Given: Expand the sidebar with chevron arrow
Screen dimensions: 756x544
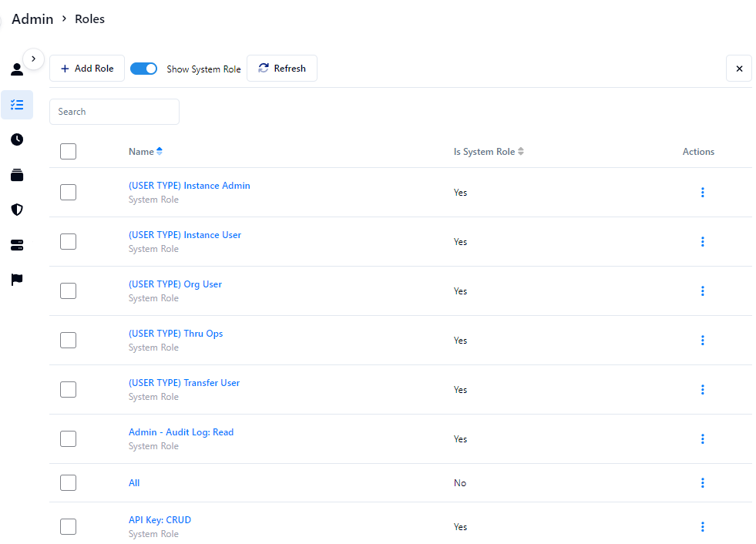Looking at the screenshot, I should point(33,59).
